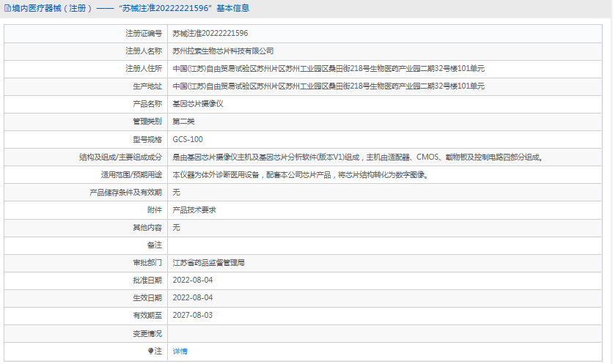613x364 pixels.
Task: Click the 生效日期 value 2022-08-04
Action: 192,297
